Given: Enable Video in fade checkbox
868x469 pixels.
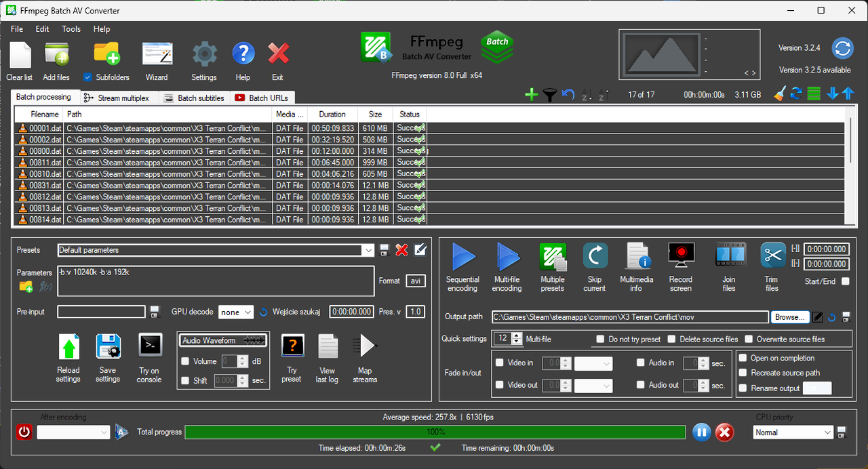Looking at the screenshot, I should [x=500, y=363].
